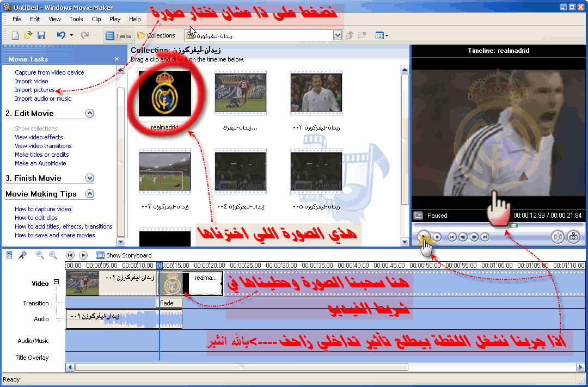Open the undo history dropdown arrow
Image resolution: width=588 pixels, height=387 pixels.
(71, 35)
